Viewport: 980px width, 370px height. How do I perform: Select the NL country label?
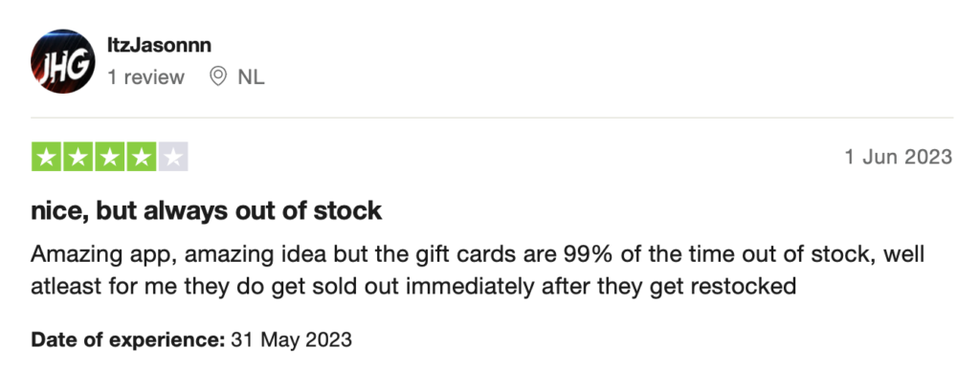251,77
